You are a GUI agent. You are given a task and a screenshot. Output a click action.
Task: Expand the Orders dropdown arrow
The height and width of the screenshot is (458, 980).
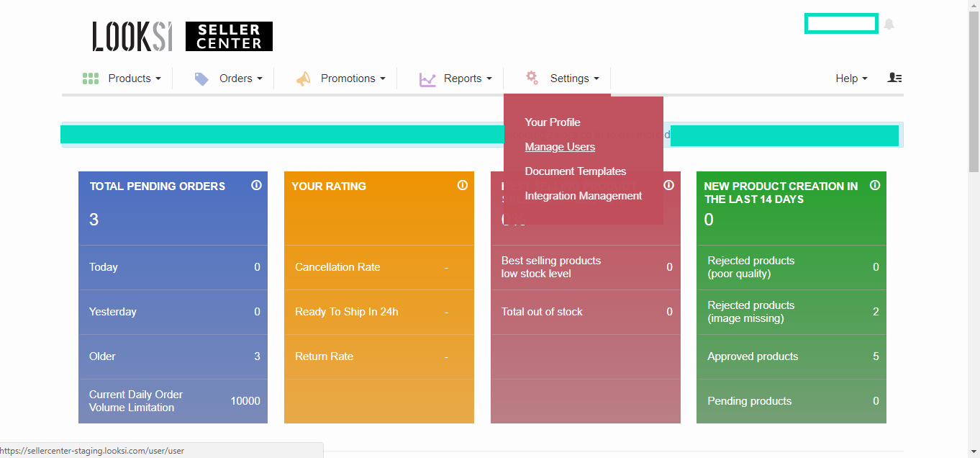click(260, 78)
